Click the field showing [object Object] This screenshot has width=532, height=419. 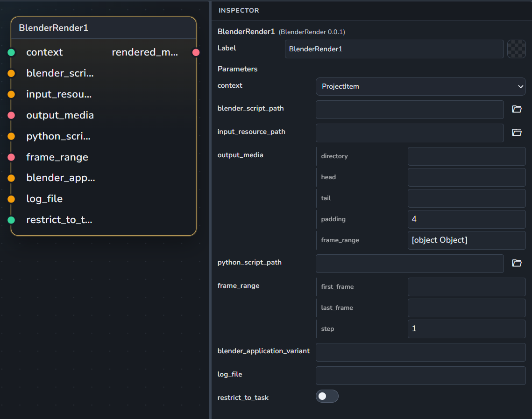[467, 240]
